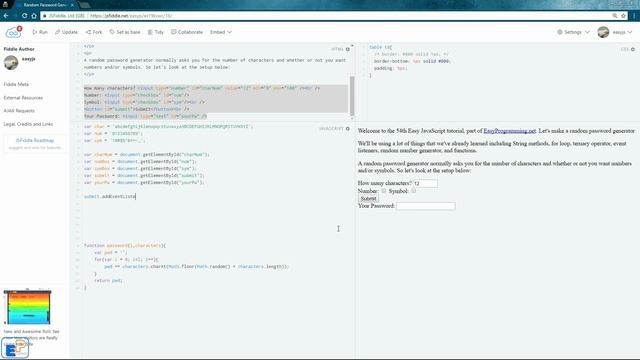640x360 pixels.
Task: Open the Collaborate option
Action: (x=187, y=32)
